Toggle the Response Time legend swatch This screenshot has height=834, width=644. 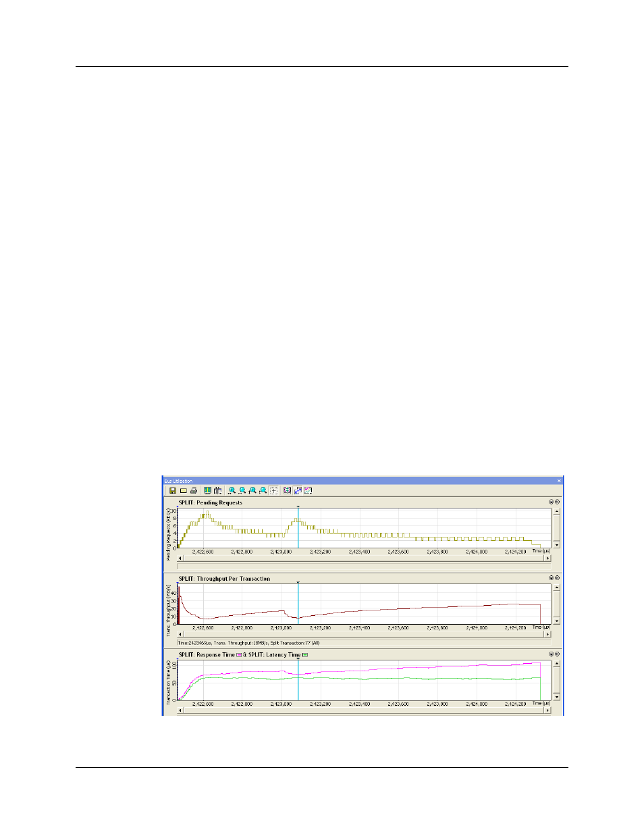(239, 655)
